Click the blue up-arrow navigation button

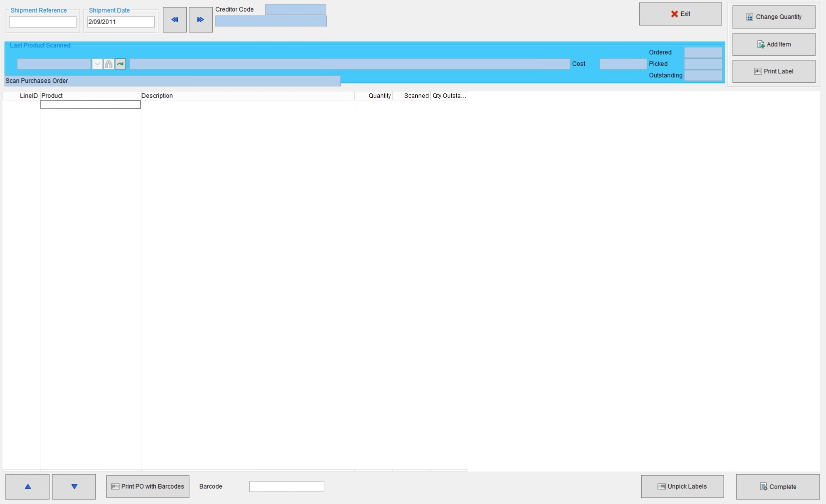pos(27,487)
